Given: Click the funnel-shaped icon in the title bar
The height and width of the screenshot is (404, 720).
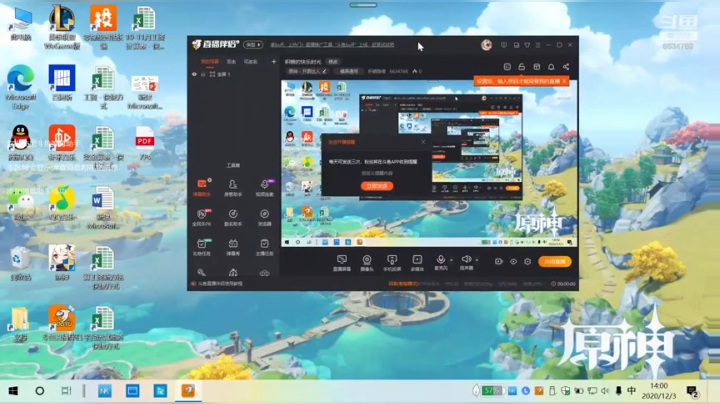Looking at the screenshot, I should pos(527,45).
